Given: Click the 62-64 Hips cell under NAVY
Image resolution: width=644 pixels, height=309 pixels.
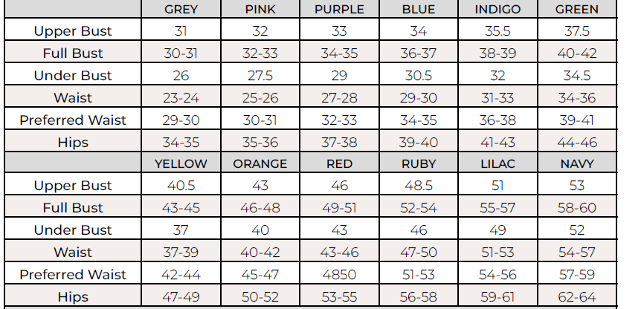Looking at the screenshot, I should point(577,297).
